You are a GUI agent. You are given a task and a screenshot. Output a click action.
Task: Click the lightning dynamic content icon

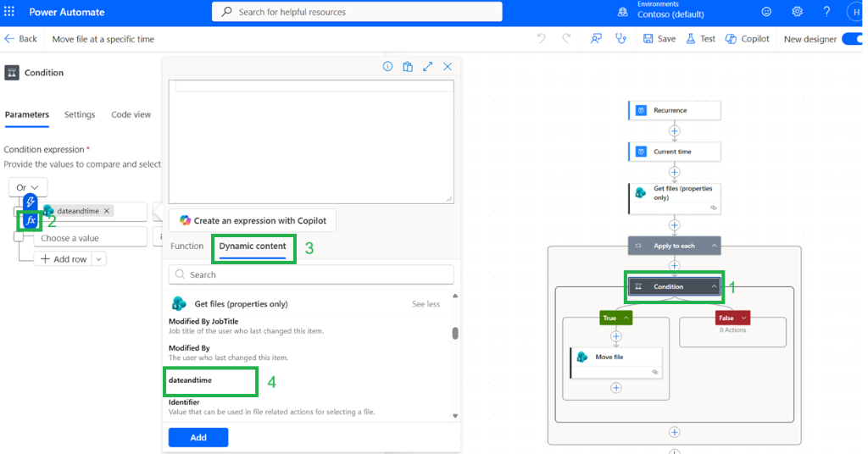30,202
